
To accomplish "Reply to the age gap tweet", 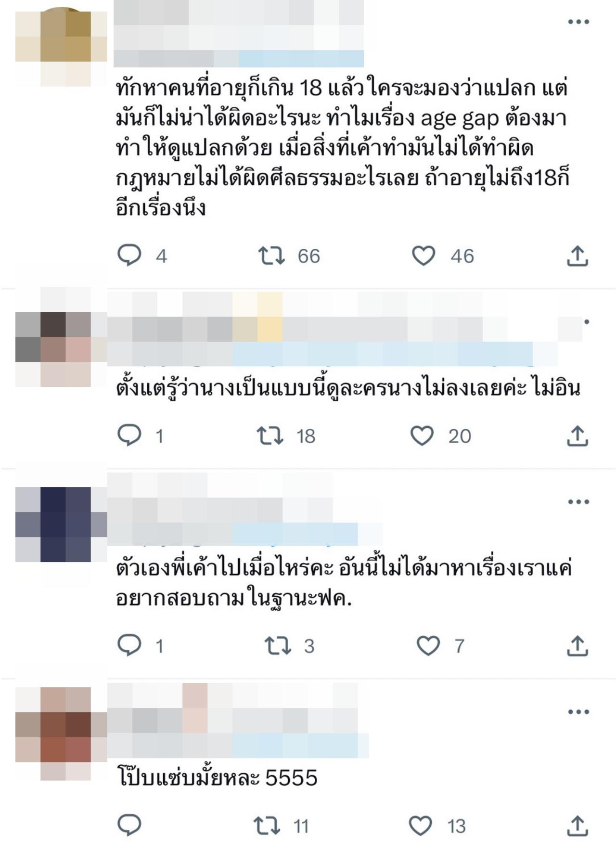I will coord(129,255).
